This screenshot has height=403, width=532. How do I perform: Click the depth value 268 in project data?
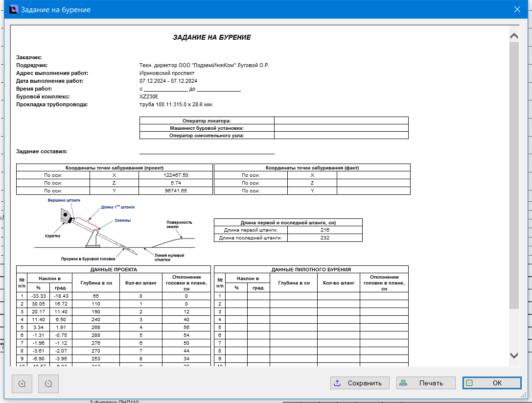96,327
